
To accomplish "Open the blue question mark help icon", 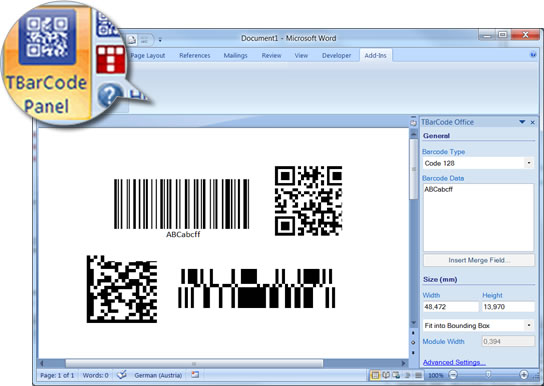I will point(110,95).
